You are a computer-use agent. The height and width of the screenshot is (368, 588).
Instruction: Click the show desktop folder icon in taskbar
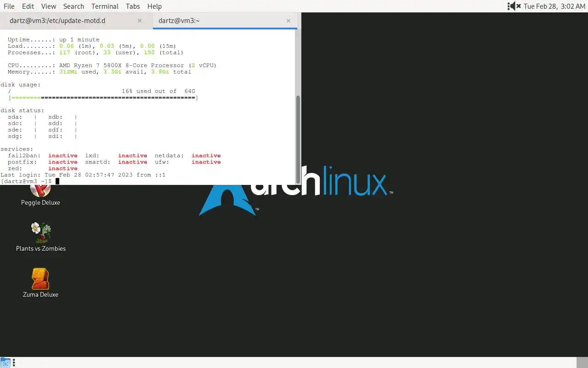(x=5, y=362)
